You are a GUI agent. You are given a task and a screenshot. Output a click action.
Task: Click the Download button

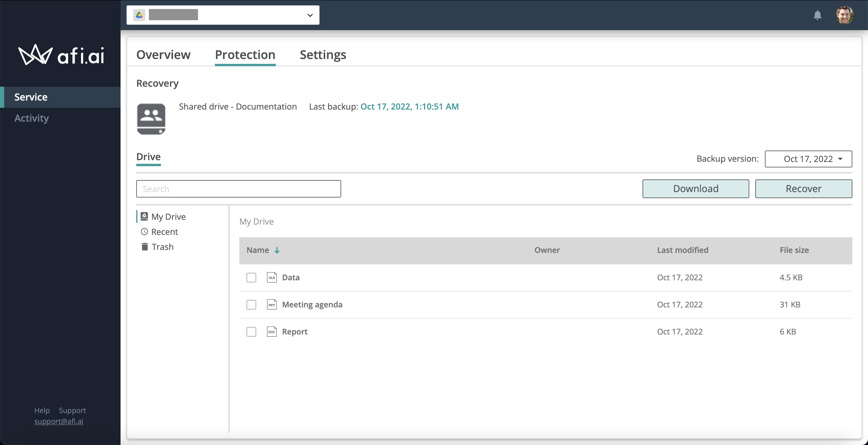696,188
